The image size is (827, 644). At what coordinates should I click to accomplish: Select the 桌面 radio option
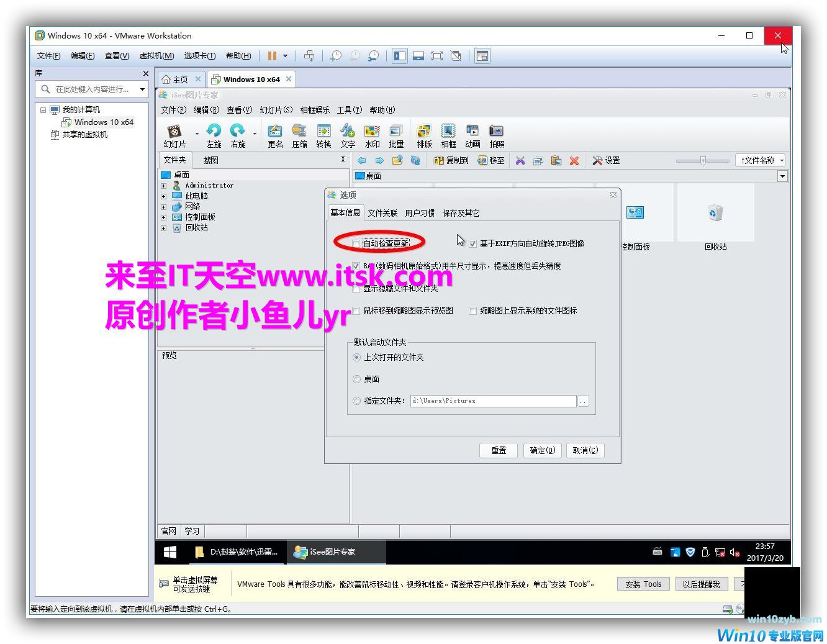pos(356,379)
